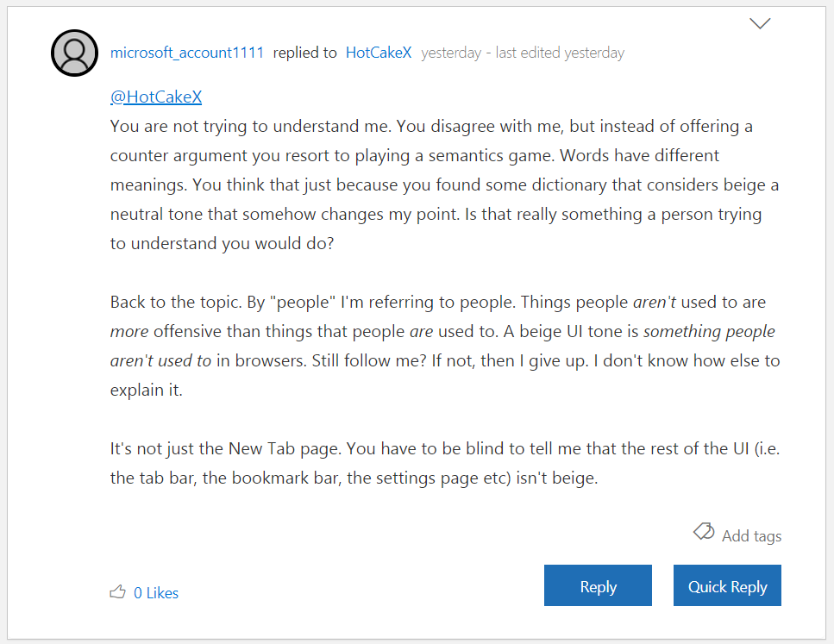Click paragraph starting 'It's not just the New Tab'
Screen dimensions: 834x644
tap(431, 463)
